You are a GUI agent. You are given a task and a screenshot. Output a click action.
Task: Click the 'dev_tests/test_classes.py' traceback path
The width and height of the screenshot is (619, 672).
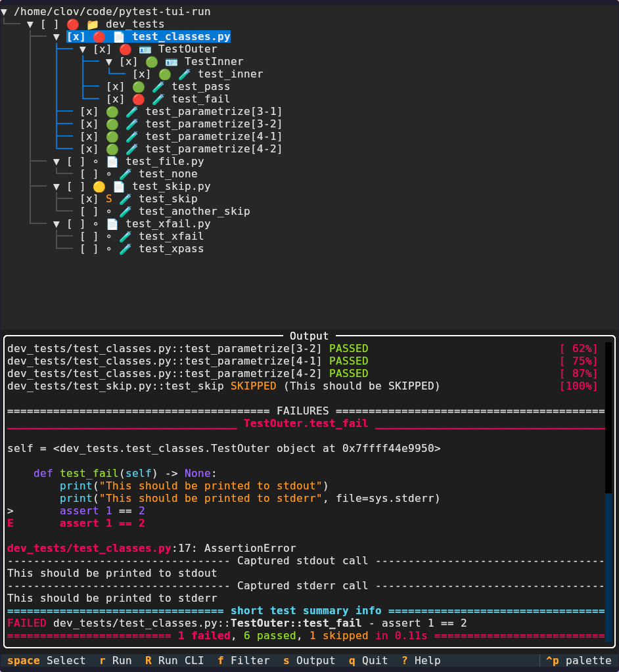point(89,548)
